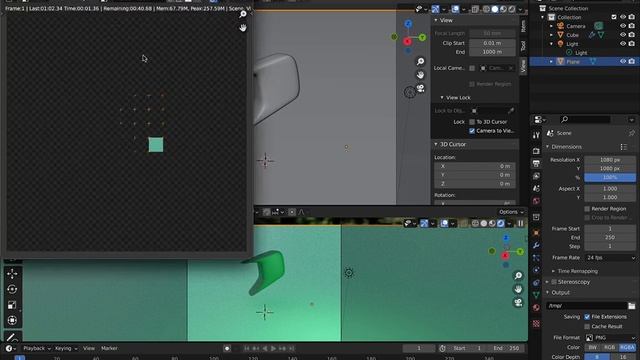Select solid shading mode in top viewport header
The width and height of the screenshot is (640, 360).
click(x=495, y=9)
